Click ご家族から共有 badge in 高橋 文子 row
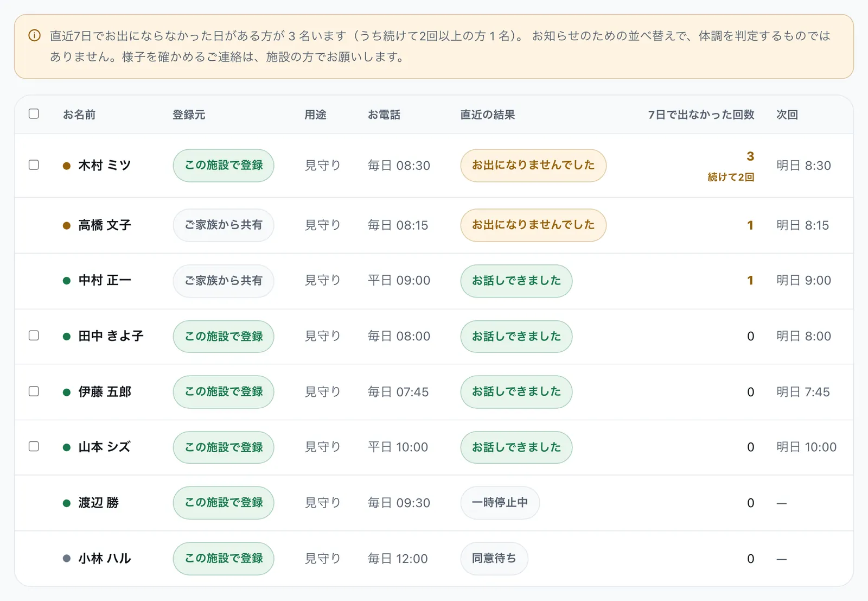Viewport: 868px width, 601px height. pyautogui.click(x=224, y=225)
